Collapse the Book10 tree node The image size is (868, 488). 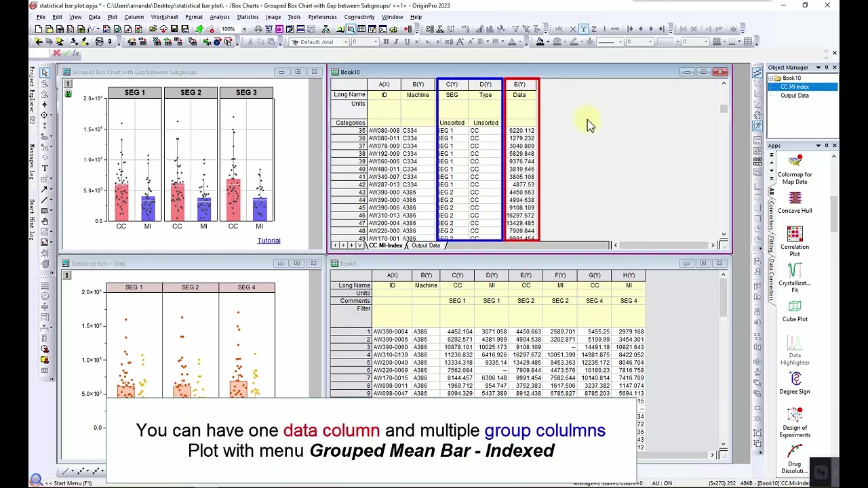[770, 78]
